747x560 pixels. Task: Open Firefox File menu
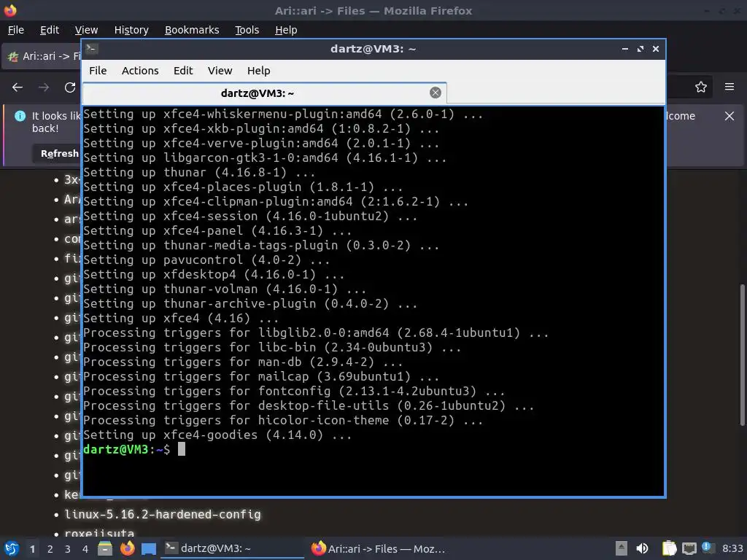(x=16, y=30)
